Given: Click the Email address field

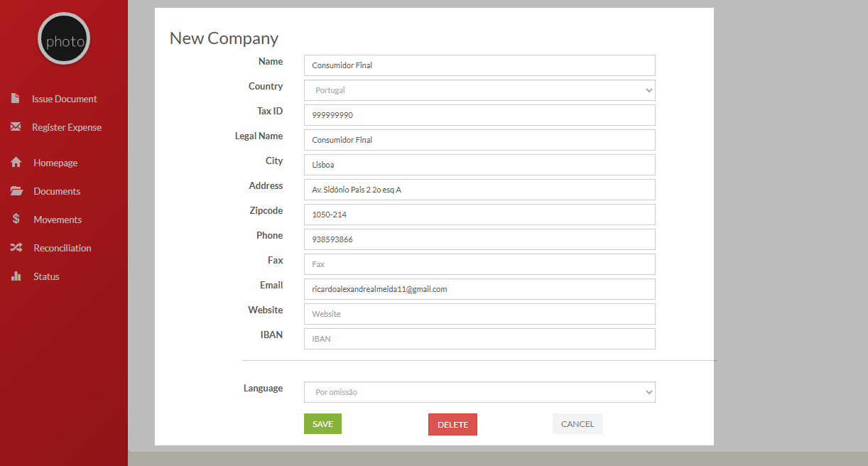Looking at the screenshot, I should [x=479, y=289].
